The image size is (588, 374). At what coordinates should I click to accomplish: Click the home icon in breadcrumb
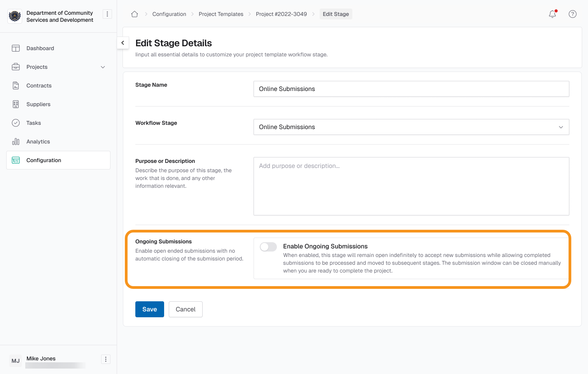coord(135,14)
